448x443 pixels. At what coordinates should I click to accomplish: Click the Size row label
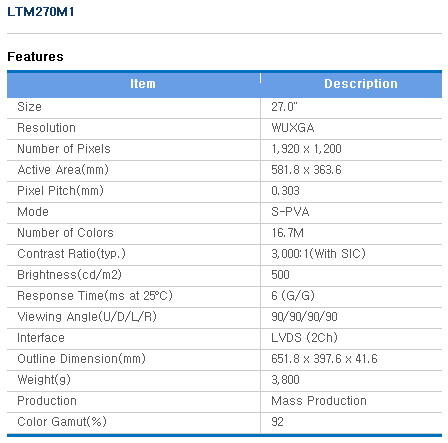tap(29, 107)
